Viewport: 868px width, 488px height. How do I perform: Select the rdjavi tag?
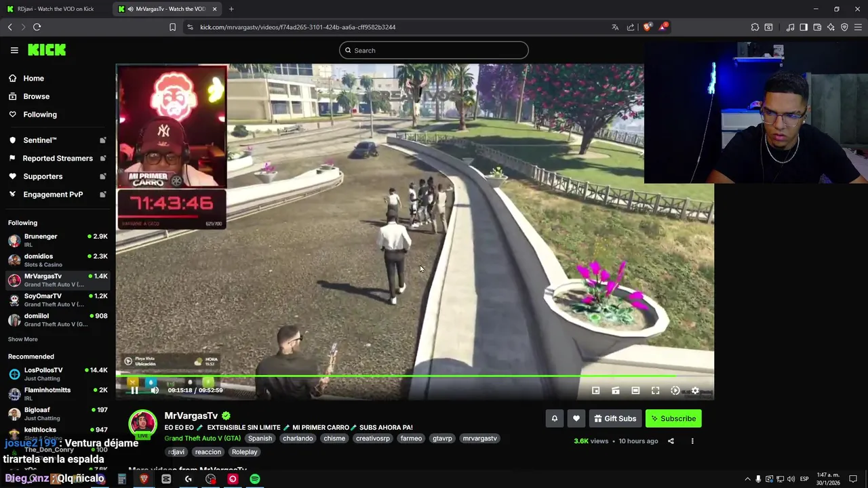(176, 452)
